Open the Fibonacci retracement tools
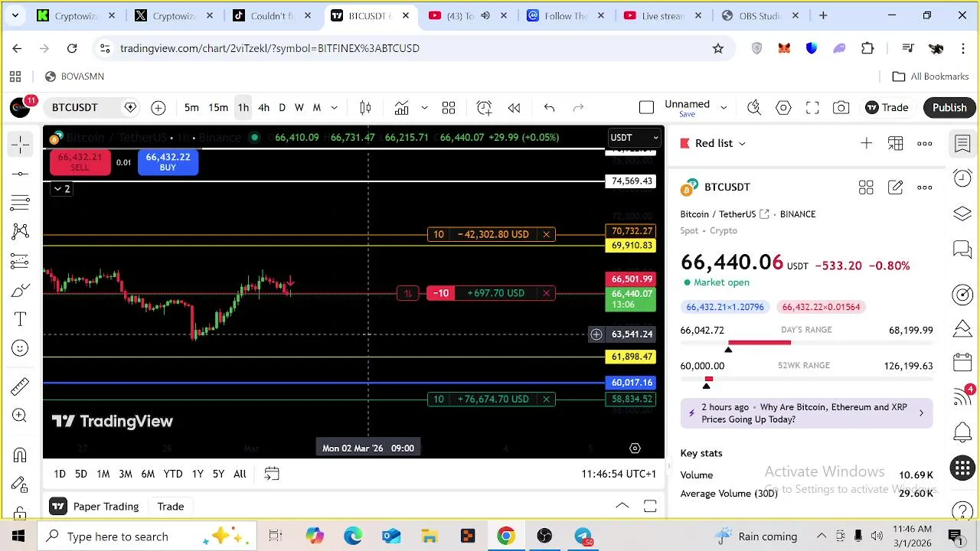This screenshot has width=980, height=551. 21,203
